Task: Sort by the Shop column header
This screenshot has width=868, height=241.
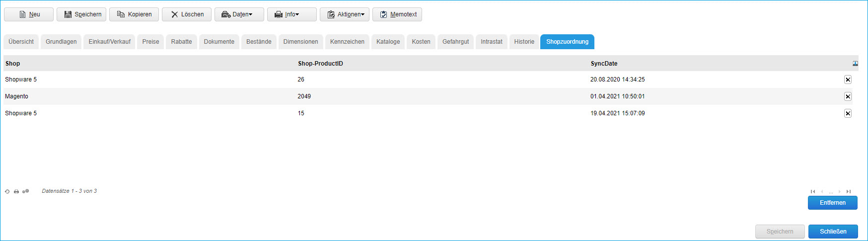Action: tap(13, 64)
